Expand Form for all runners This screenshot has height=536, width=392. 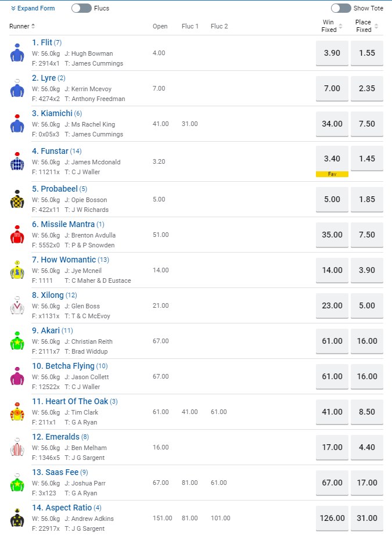(33, 8)
